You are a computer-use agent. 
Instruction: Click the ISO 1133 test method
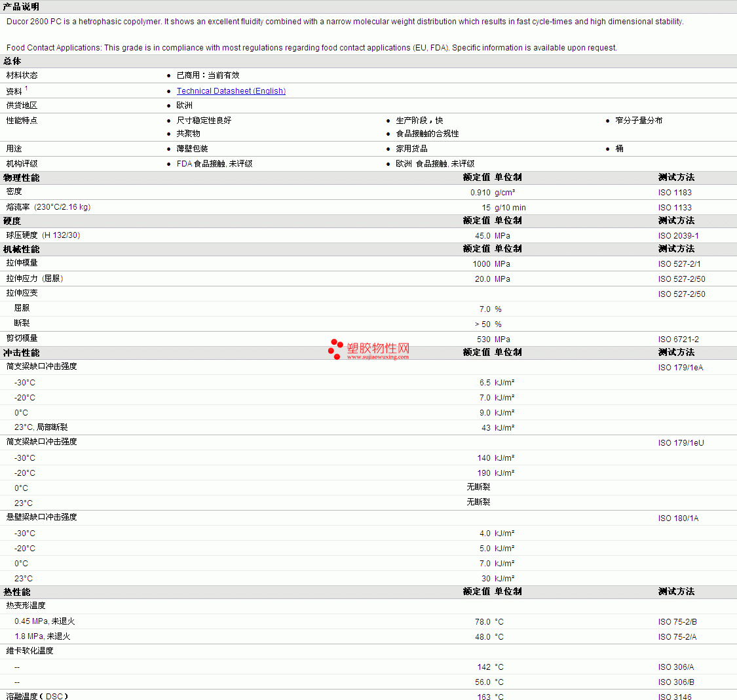tap(675, 207)
